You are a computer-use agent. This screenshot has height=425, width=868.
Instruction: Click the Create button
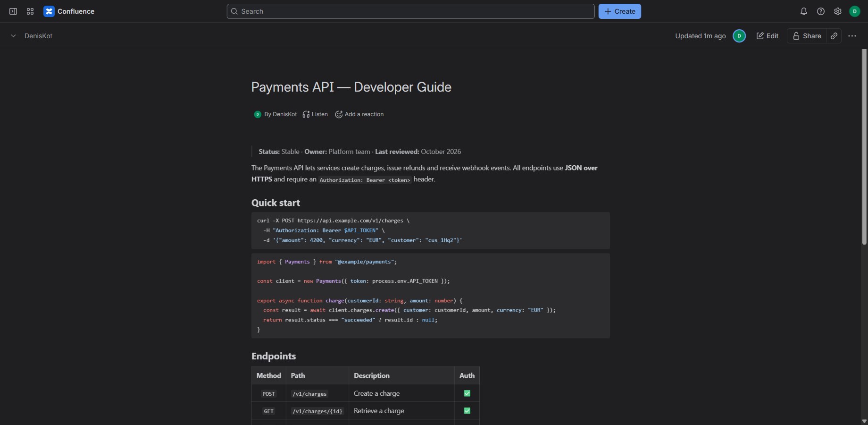(620, 11)
